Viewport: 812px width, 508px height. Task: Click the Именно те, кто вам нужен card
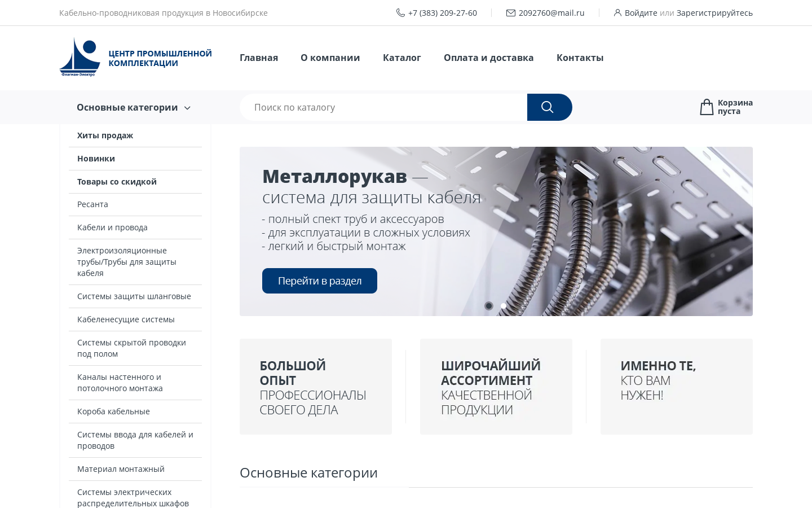click(677, 387)
